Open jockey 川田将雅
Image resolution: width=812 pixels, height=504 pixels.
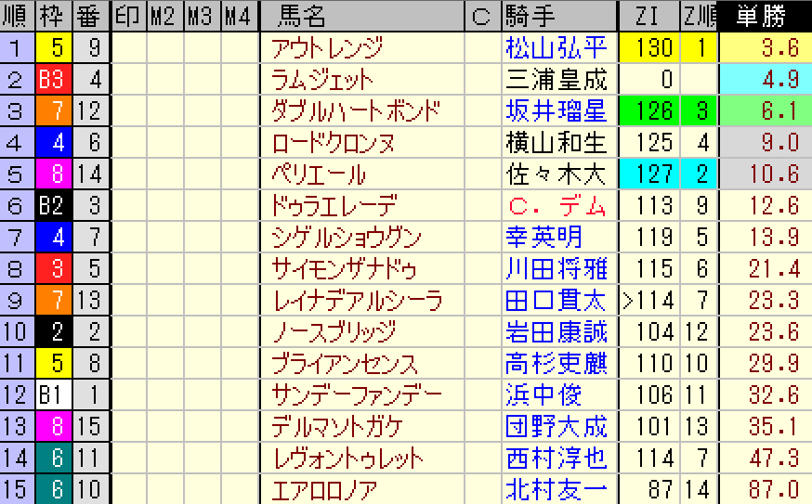pos(556,269)
